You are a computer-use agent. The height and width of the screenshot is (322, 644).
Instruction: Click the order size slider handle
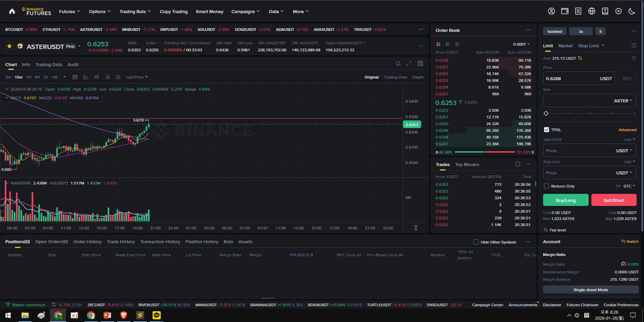coord(546,113)
